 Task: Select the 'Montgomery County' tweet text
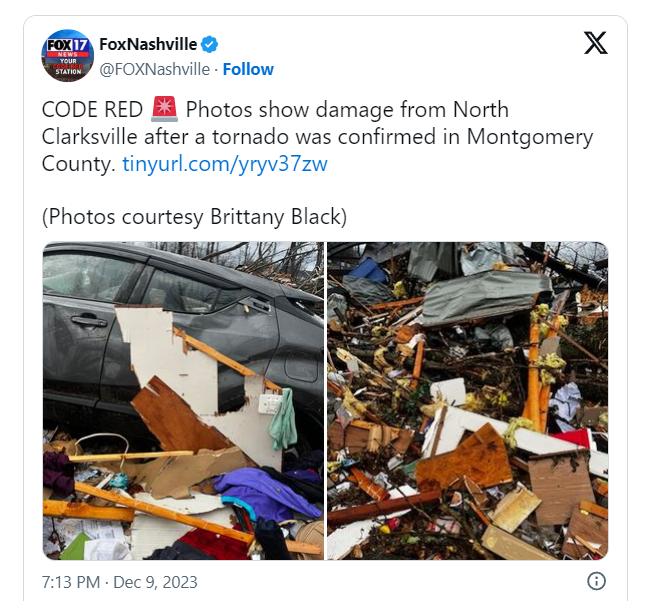[x=317, y=150]
